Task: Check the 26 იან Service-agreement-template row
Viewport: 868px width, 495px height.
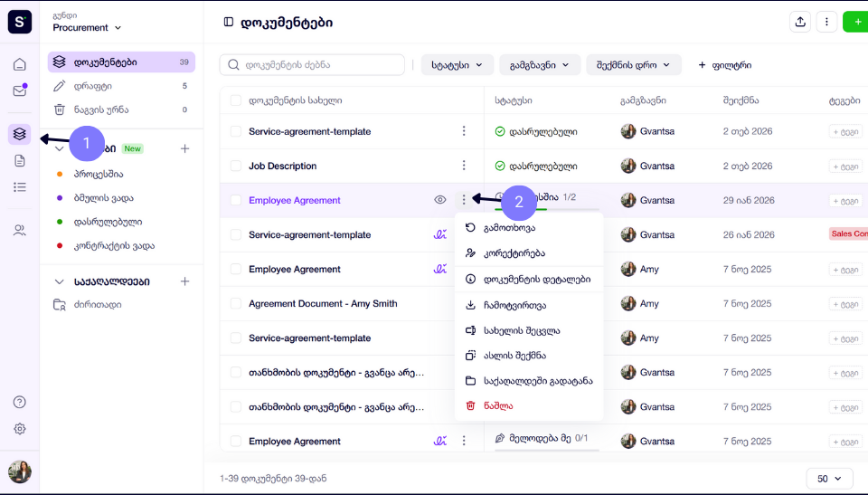Action: pyautogui.click(x=236, y=234)
